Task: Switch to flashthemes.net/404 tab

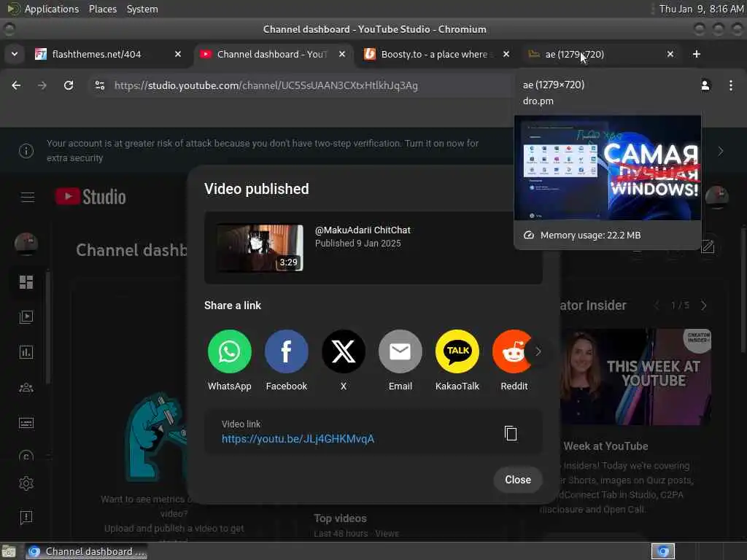Action: (96, 54)
